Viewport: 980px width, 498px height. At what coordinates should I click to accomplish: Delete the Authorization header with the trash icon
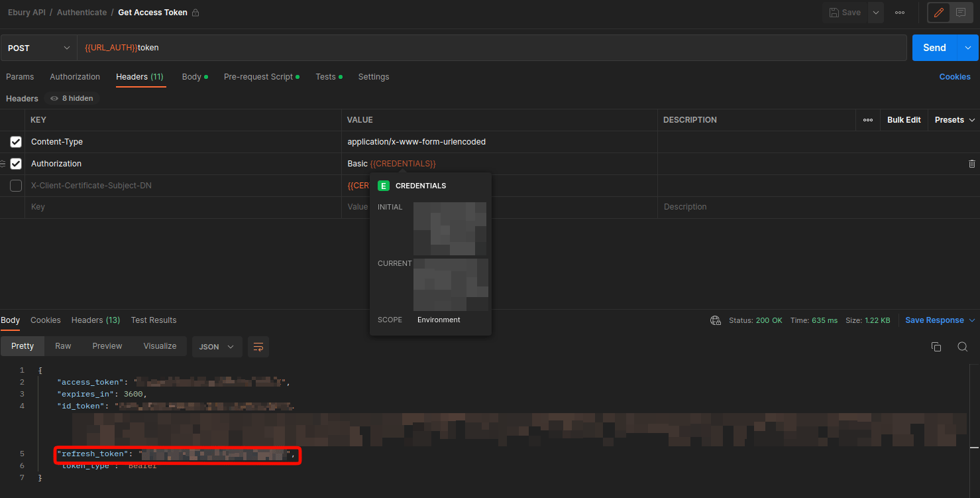[971, 164]
